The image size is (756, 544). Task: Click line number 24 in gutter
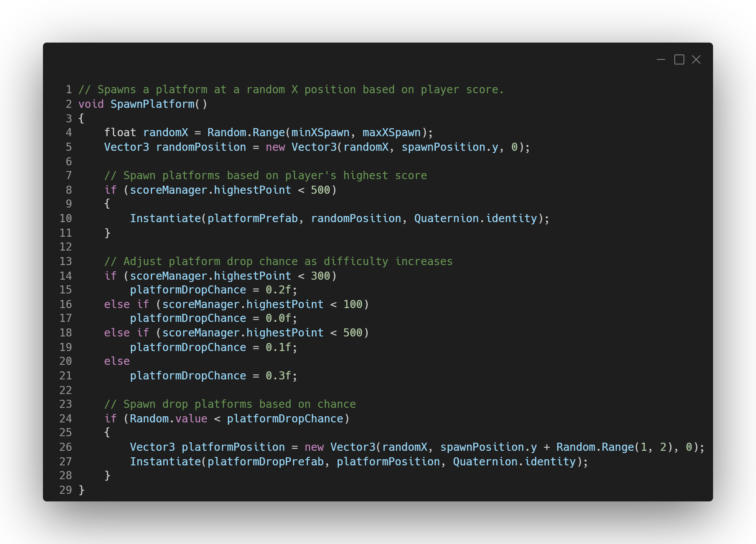[x=66, y=419]
